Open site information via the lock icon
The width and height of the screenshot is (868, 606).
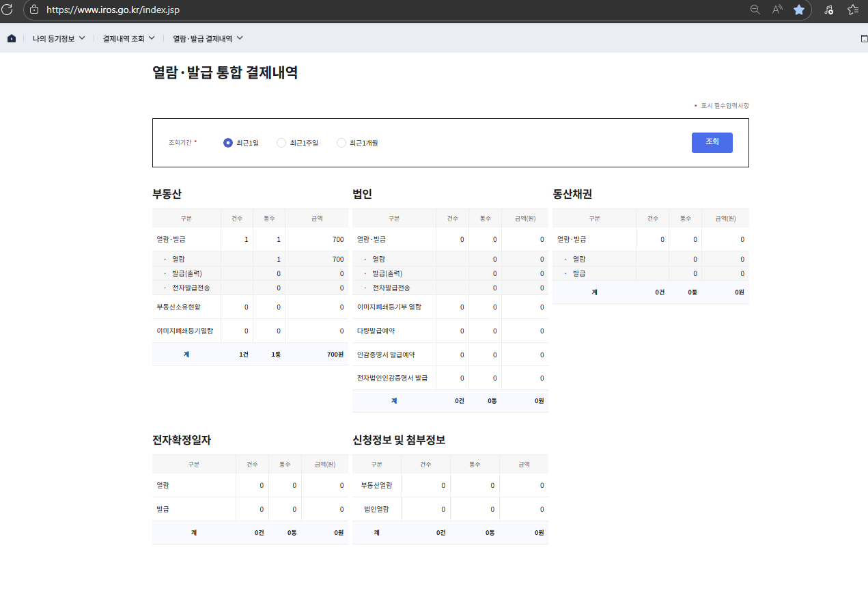pos(34,10)
